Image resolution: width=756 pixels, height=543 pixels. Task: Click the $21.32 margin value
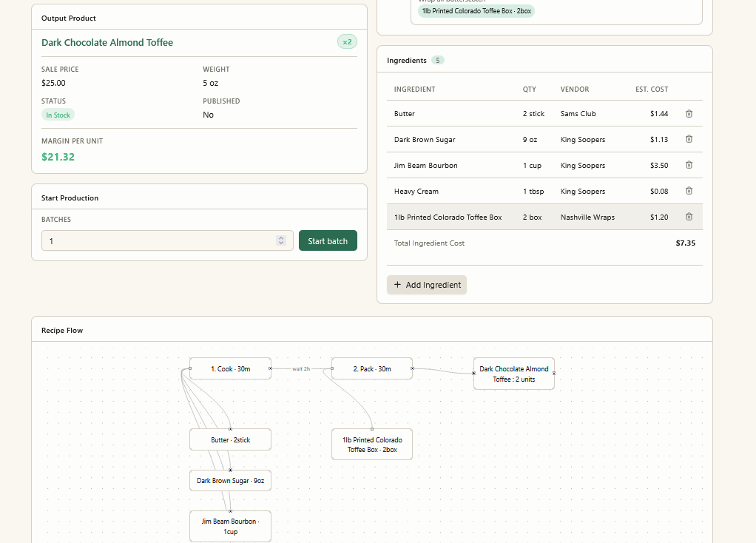click(58, 157)
